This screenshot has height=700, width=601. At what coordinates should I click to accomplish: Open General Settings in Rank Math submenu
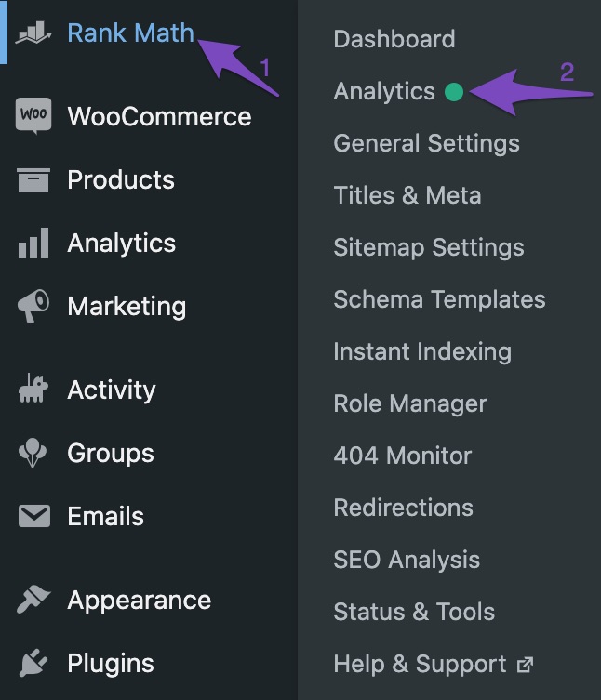(x=427, y=144)
